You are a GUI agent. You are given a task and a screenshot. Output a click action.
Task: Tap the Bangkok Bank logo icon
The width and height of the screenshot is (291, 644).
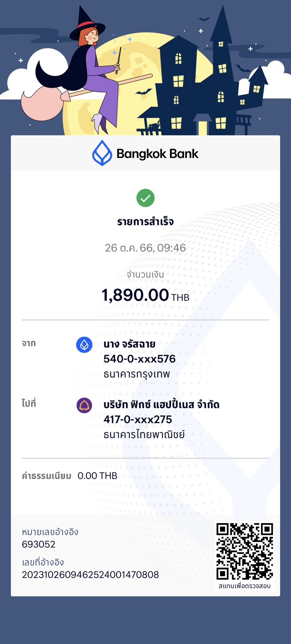102,153
